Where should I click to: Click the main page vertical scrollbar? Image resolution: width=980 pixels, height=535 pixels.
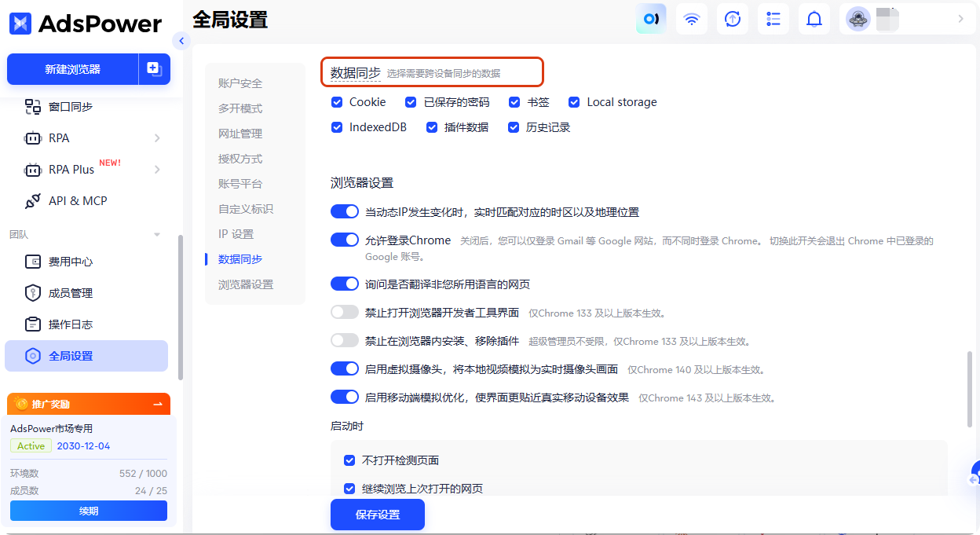click(970, 389)
